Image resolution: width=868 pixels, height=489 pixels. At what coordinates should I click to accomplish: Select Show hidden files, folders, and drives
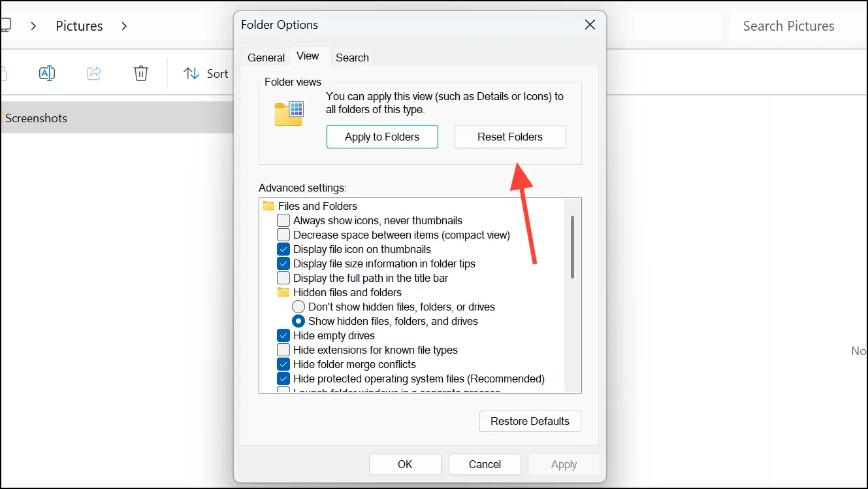(x=298, y=321)
